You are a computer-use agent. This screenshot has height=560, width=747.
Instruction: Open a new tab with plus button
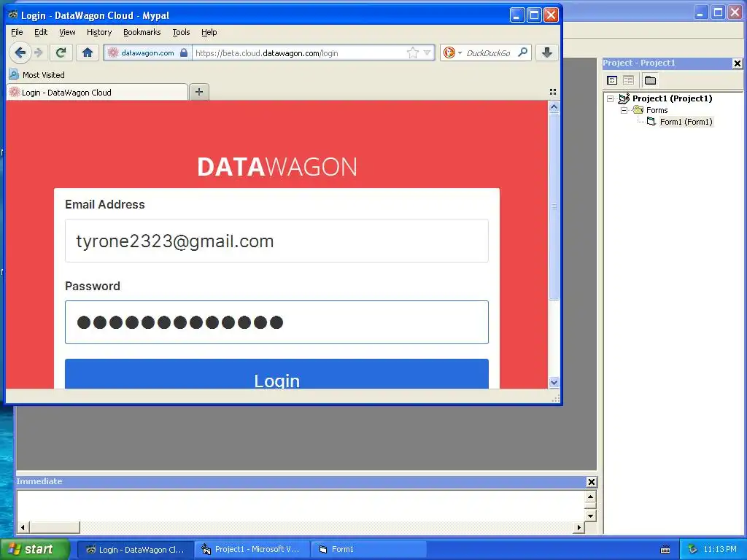(199, 92)
